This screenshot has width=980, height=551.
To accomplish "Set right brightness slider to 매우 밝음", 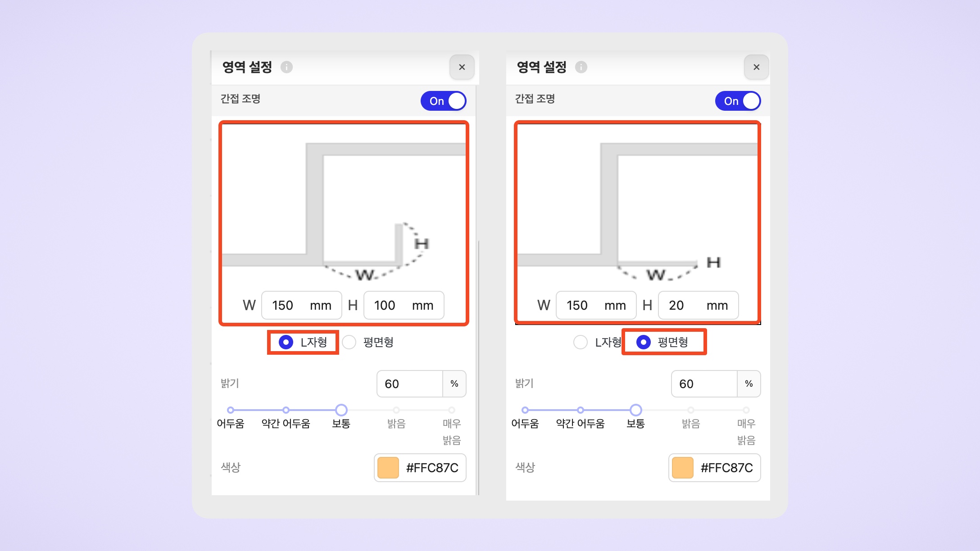I will point(746,410).
